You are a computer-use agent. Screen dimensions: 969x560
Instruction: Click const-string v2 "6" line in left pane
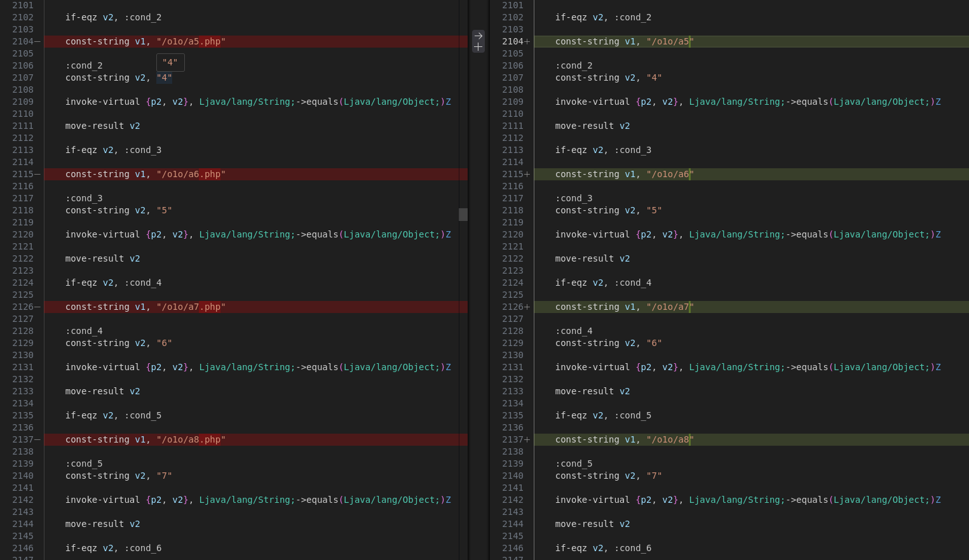[x=119, y=343]
